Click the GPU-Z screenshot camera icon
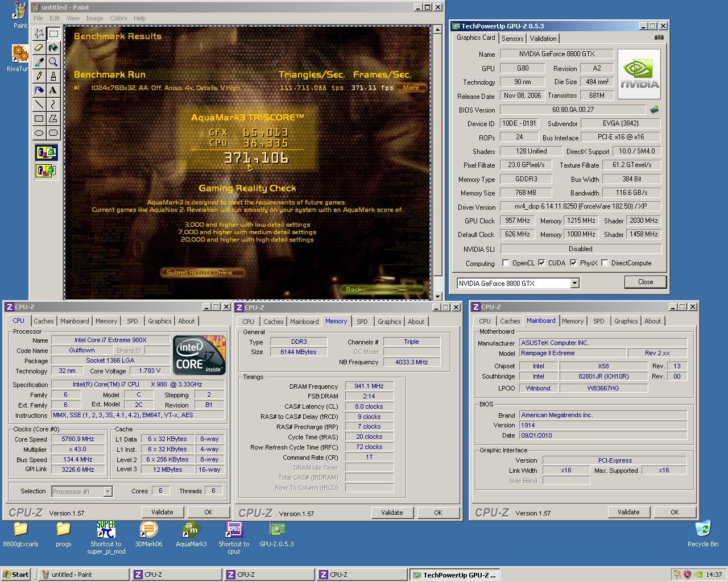 click(x=659, y=38)
